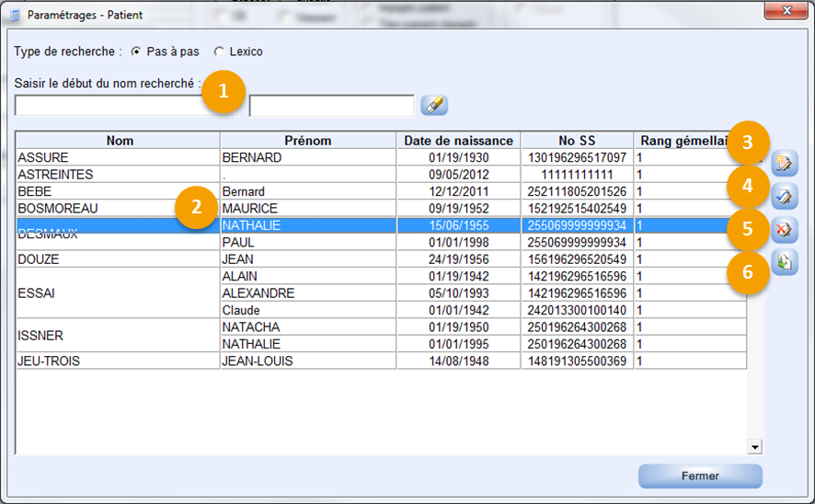Click the Paramétrages window title icon

16,15
